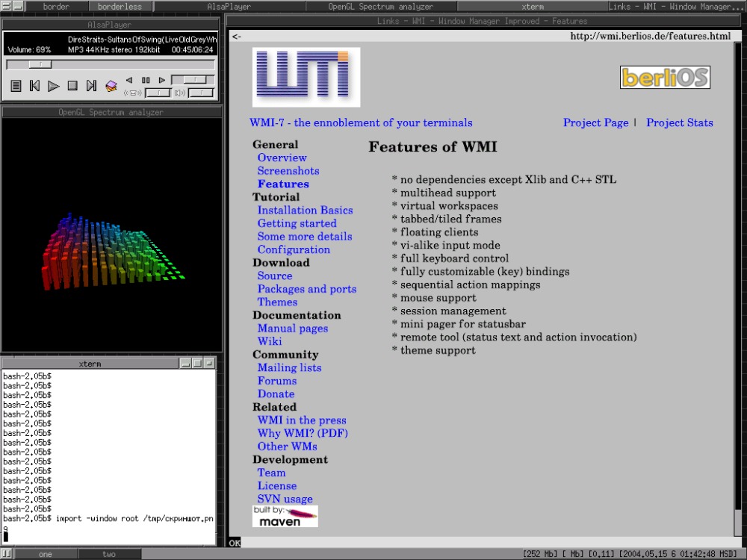The height and width of the screenshot is (560, 747).
Task: Open the Screenshots link
Action: (288, 171)
